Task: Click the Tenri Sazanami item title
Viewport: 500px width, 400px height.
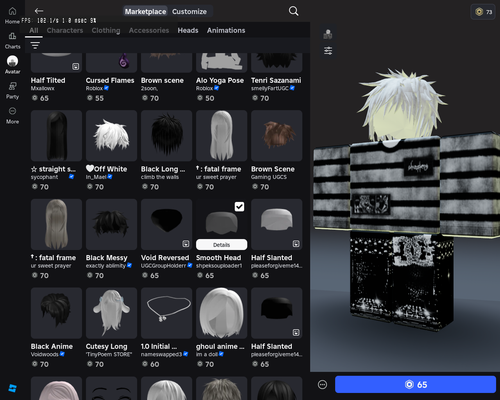Action: click(276, 80)
